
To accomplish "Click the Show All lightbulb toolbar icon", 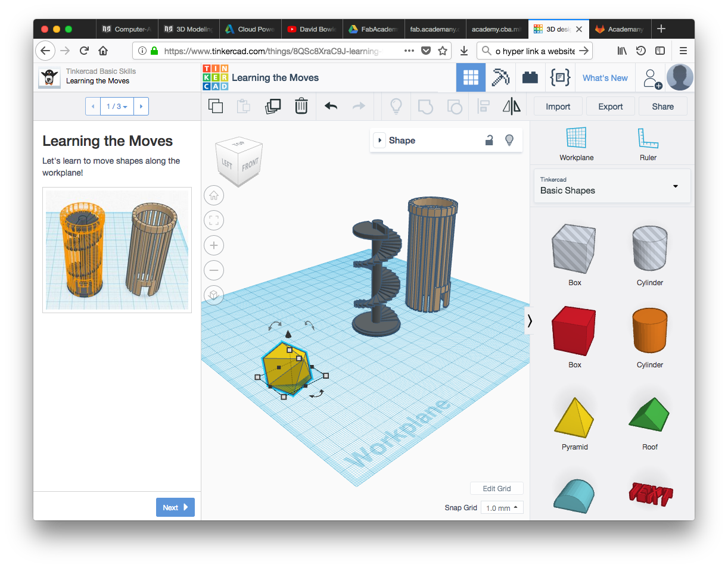I will tap(396, 107).
